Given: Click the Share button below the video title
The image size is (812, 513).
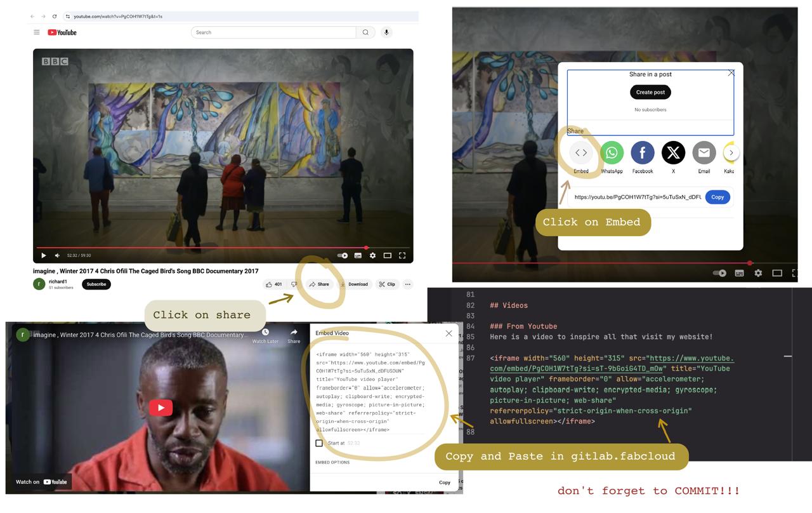Looking at the screenshot, I should click(319, 284).
